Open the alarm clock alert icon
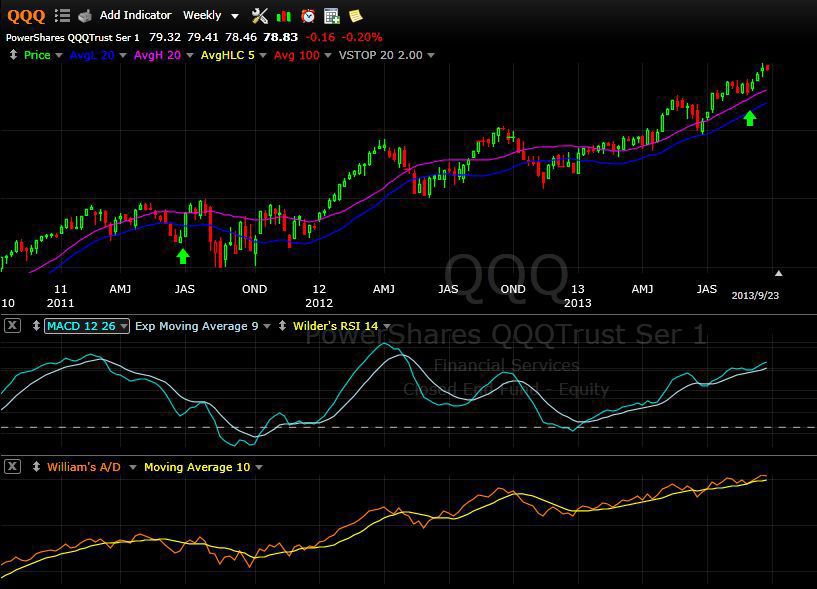The width and height of the screenshot is (817, 589). point(308,15)
